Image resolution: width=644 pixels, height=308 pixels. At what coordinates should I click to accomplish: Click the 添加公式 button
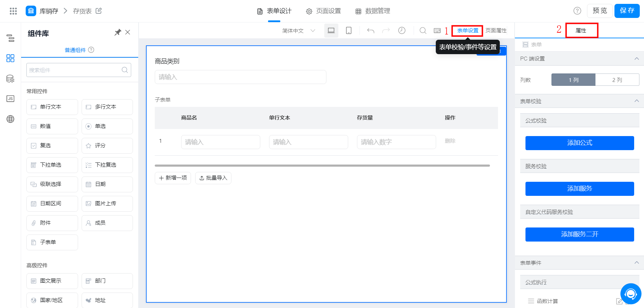(x=580, y=143)
